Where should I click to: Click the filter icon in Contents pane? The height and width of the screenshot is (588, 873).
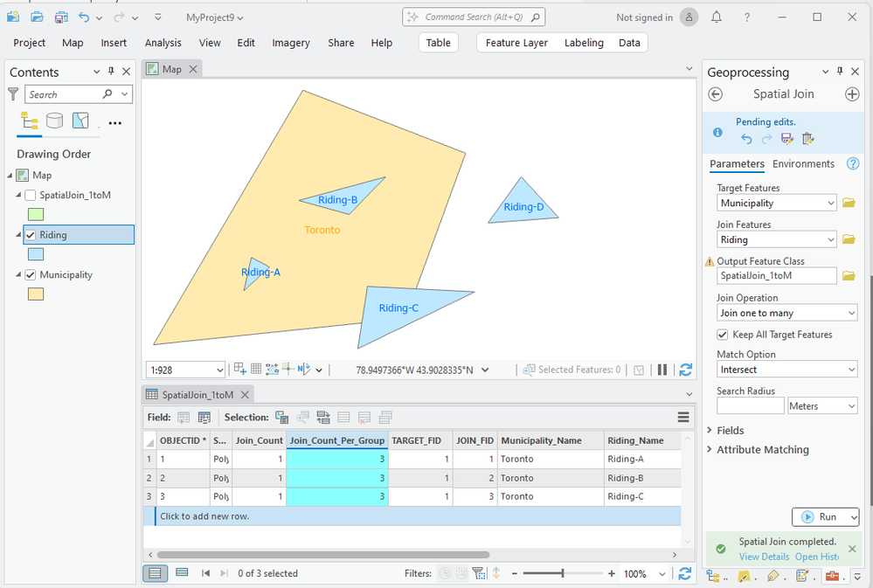13,94
